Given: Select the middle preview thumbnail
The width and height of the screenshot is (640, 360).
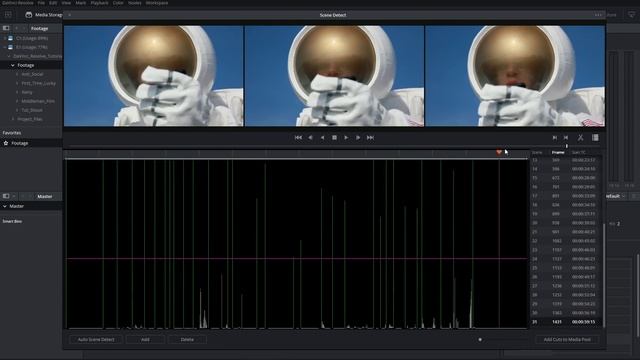Looking at the screenshot, I should click(334, 76).
